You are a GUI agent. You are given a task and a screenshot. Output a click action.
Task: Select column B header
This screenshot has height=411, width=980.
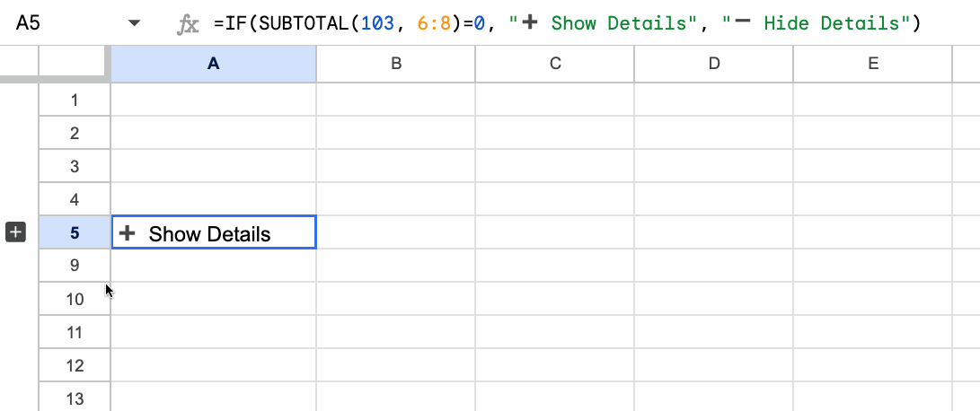pos(395,63)
